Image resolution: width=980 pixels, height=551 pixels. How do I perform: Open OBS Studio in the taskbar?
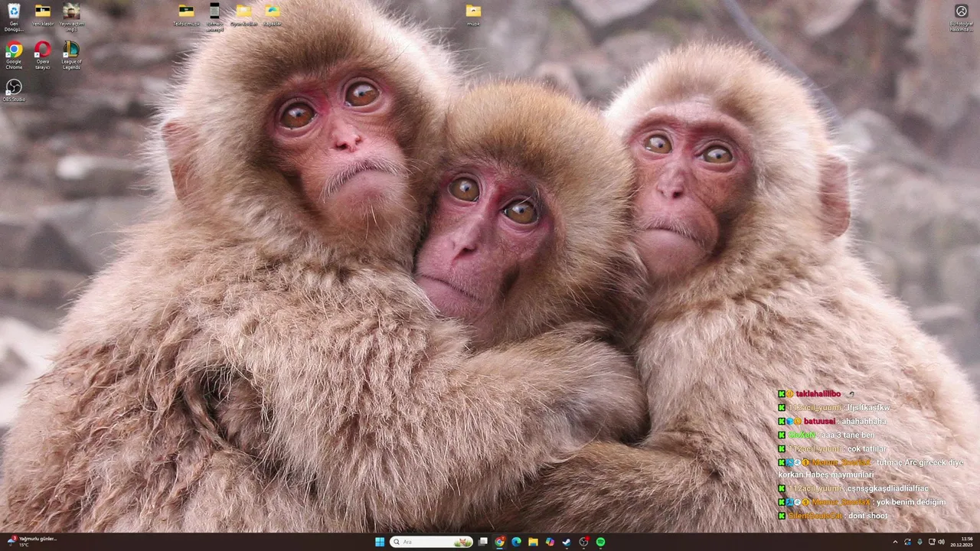[583, 542]
